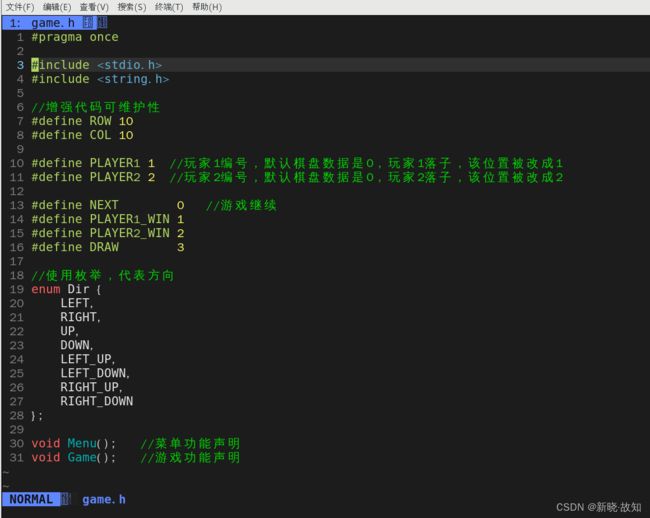Click PLAYER2_WIN macro name

coord(129,233)
